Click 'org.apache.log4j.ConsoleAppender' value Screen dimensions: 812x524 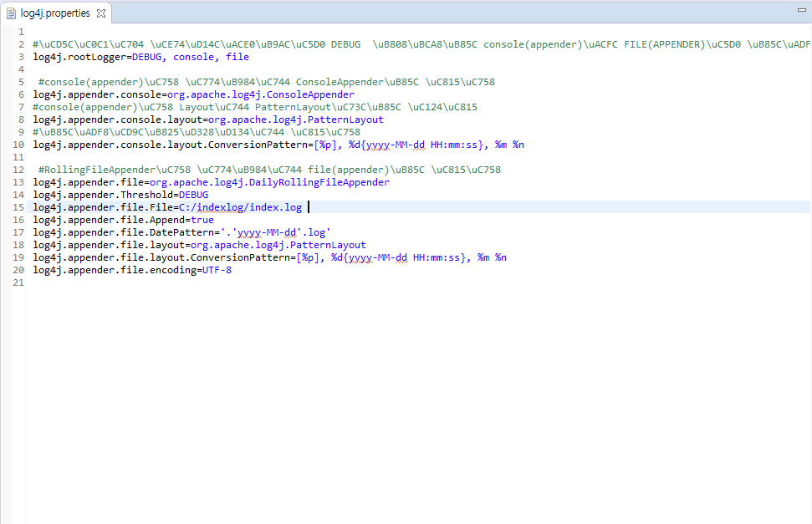(x=260, y=94)
